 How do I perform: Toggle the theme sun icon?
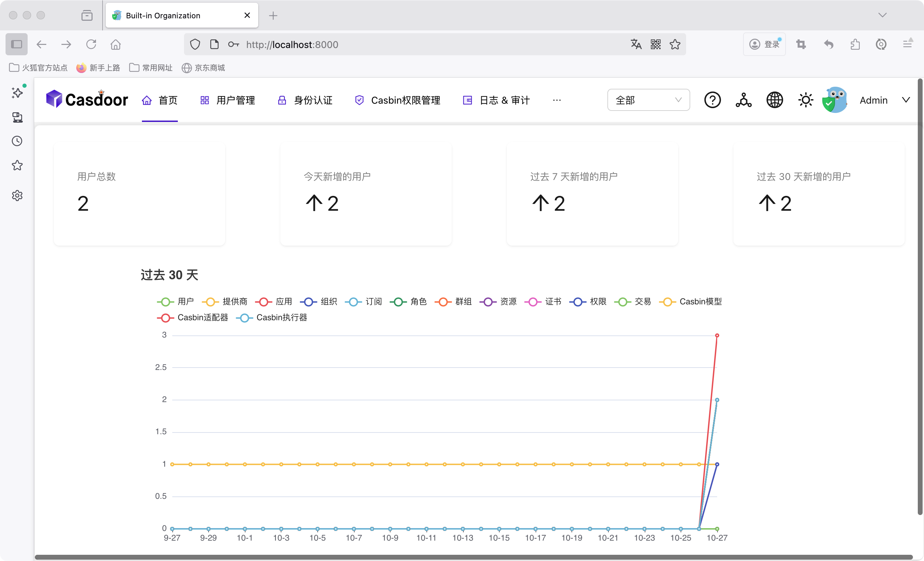coord(805,100)
